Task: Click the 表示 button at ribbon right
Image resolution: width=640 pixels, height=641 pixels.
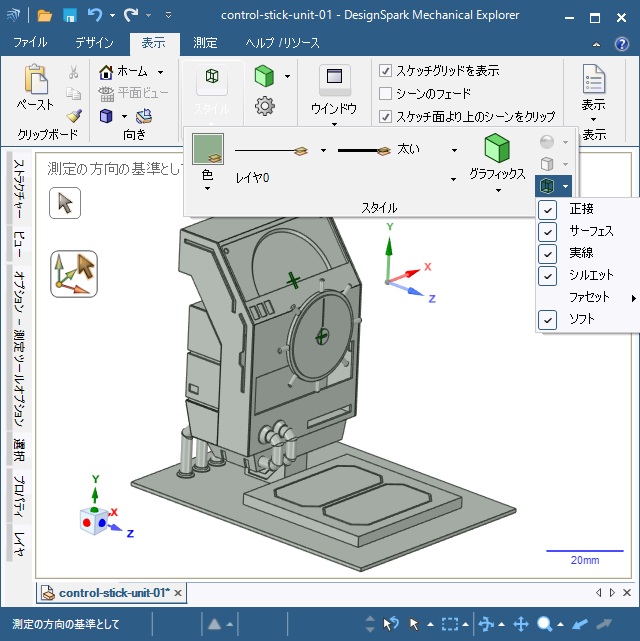Action: [x=594, y=85]
